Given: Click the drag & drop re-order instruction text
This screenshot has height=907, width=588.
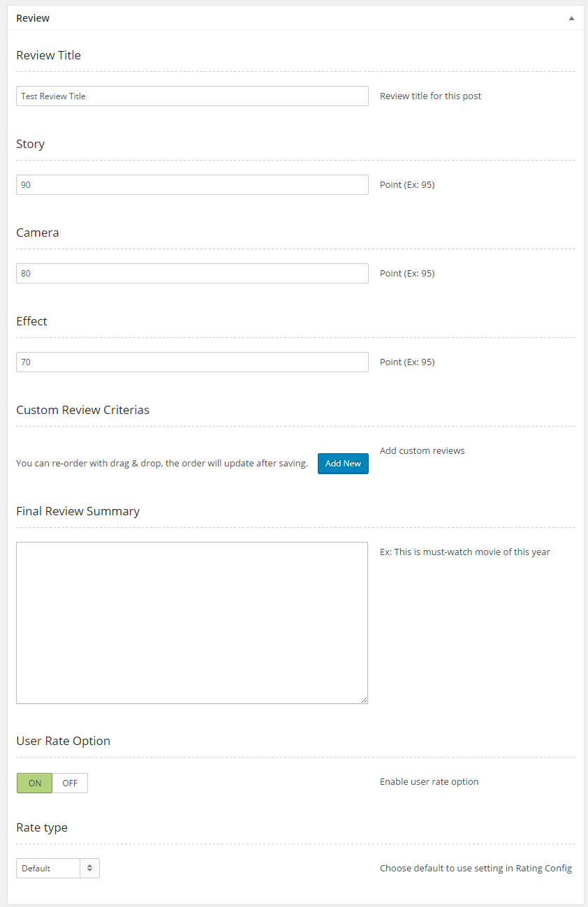Looking at the screenshot, I should tap(162, 464).
